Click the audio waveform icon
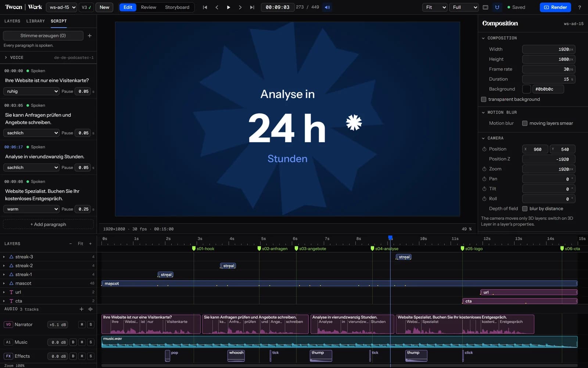This screenshot has width=588, height=368. coord(90,309)
